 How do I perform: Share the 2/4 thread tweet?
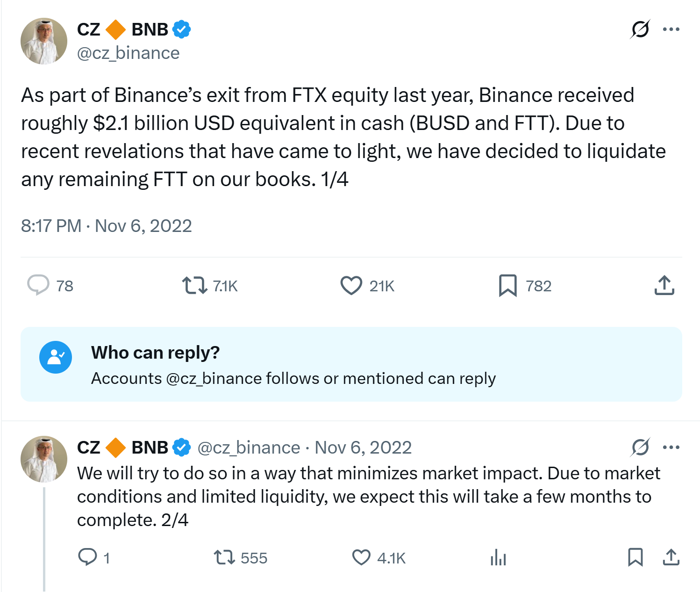click(x=671, y=557)
